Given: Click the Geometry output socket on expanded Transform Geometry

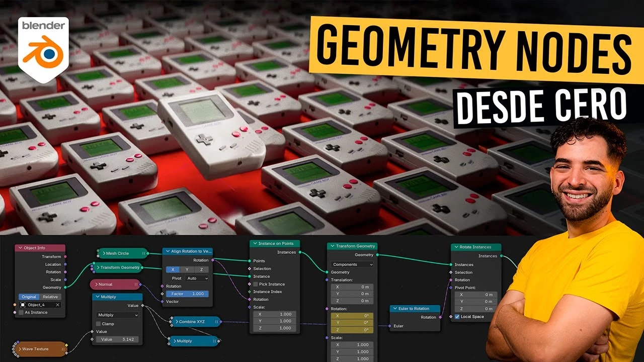Looking at the screenshot, I should point(378,255).
